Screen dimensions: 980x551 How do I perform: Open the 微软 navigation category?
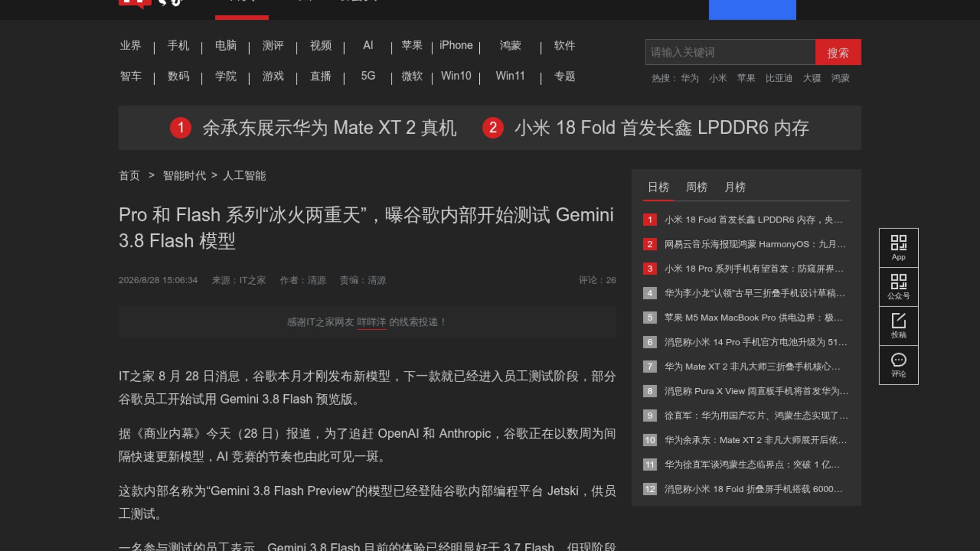pos(412,76)
